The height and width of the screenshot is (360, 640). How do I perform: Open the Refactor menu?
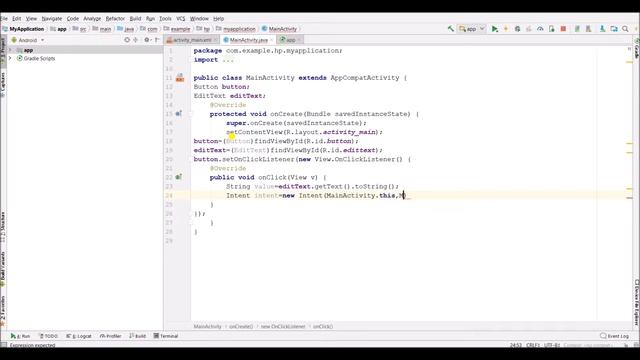[x=115, y=18]
